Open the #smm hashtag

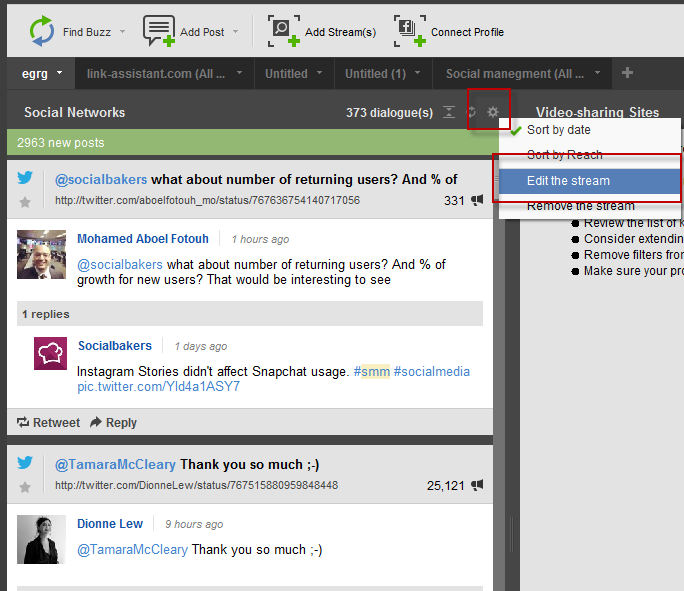pyautogui.click(x=372, y=371)
